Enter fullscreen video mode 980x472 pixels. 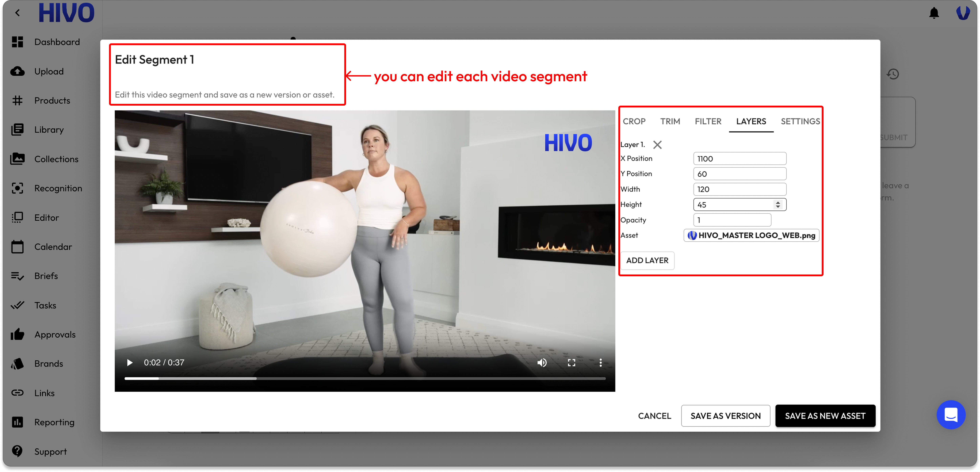pyautogui.click(x=571, y=362)
